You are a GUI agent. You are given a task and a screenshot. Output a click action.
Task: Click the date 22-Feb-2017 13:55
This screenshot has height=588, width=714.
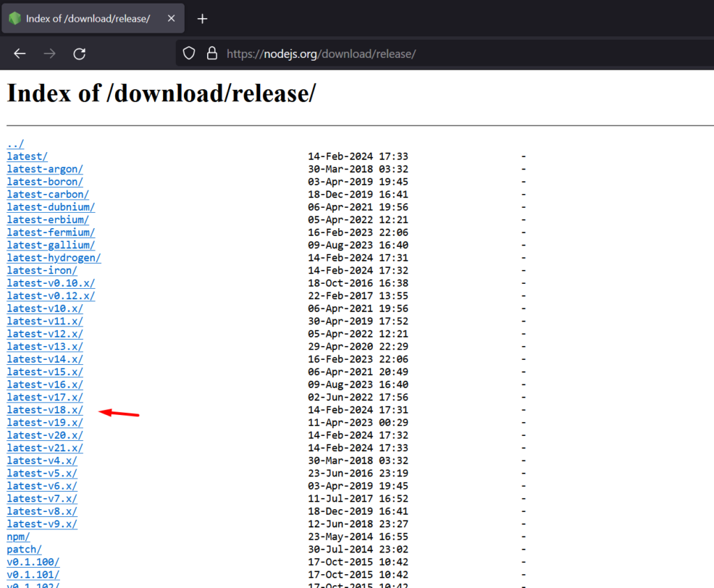coord(358,296)
